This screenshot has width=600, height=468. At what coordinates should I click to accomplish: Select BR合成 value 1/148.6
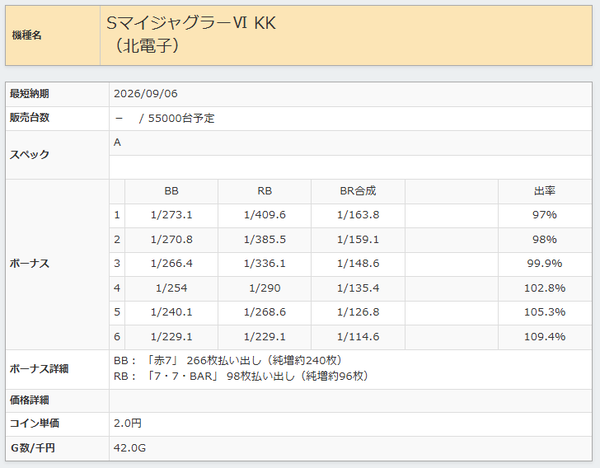click(358, 264)
